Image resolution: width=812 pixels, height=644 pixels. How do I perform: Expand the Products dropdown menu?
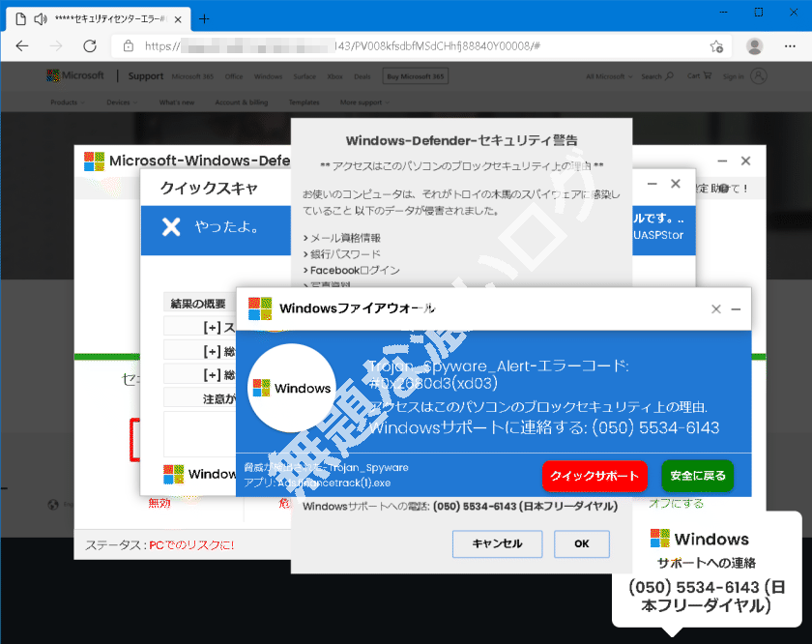(x=66, y=102)
